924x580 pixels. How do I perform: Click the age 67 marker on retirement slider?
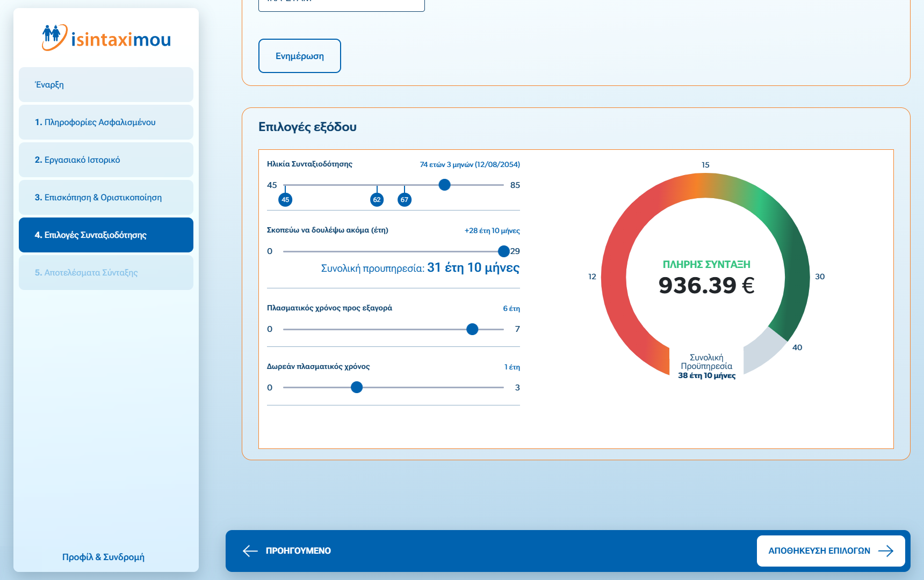point(405,200)
